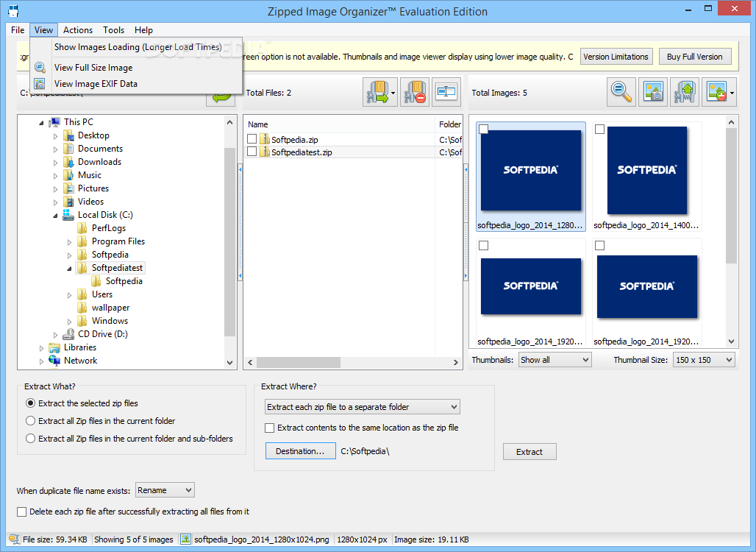The height and width of the screenshot is (552, 756).
Task: Check the softpedia_logo_2014_1400 thumbnail checkbox
Action: click(x=600, y=129)
